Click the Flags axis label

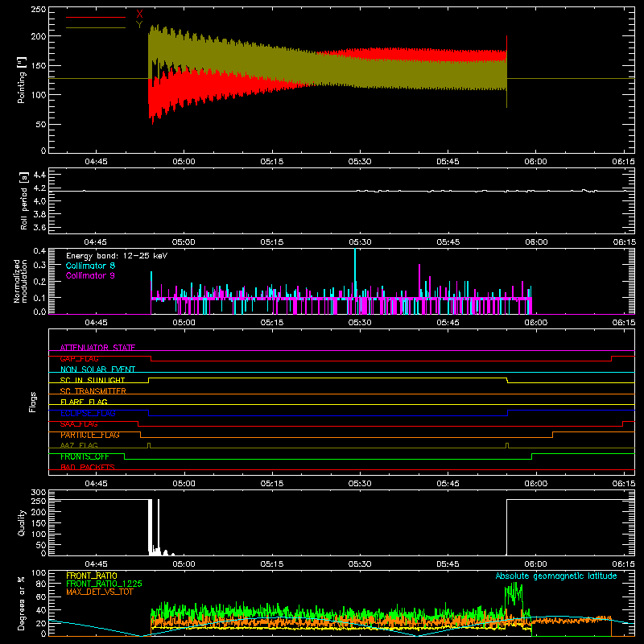tap(32, 402)
